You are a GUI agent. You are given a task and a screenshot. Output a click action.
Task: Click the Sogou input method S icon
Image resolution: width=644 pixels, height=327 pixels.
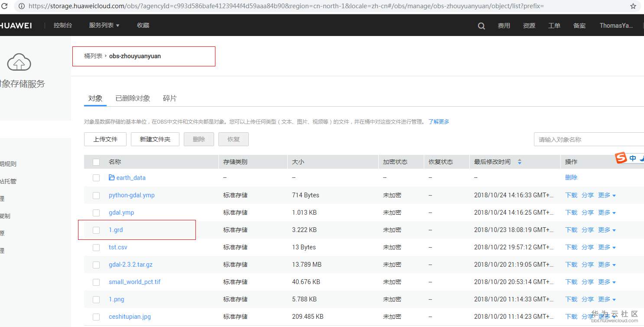[x=621, y=158]
